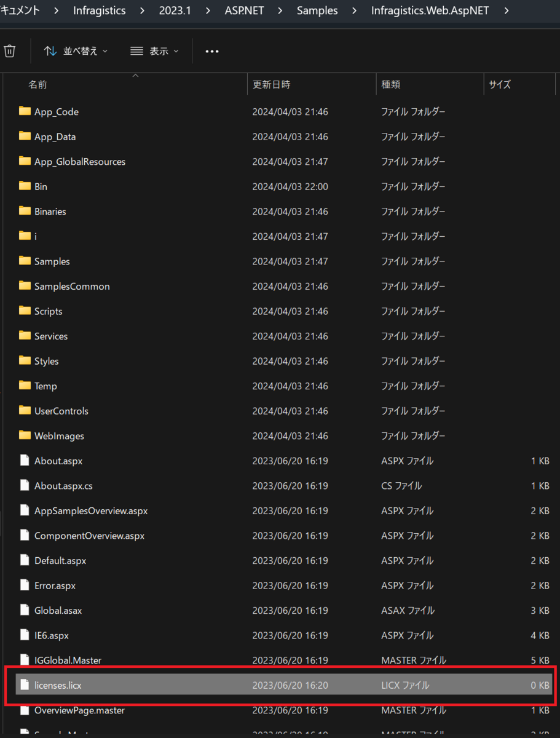
Task: Expand chevron after Infragistics breadcrumb
Action: tap(143, 10)
